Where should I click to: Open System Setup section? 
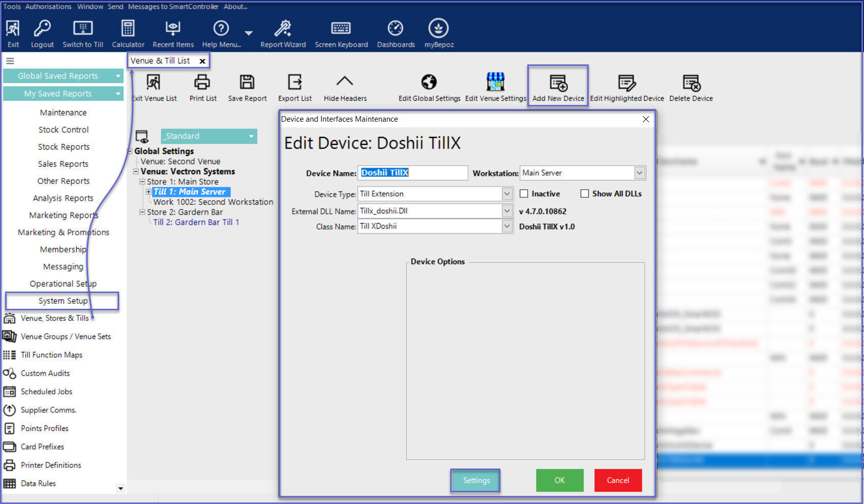point(63,301)
